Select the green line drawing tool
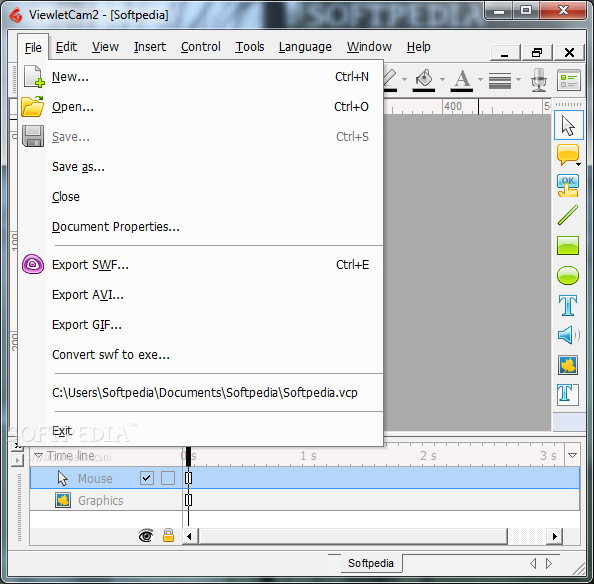Image resolution: width=594 pixels, height=584 pixels. tap(568, 215)
